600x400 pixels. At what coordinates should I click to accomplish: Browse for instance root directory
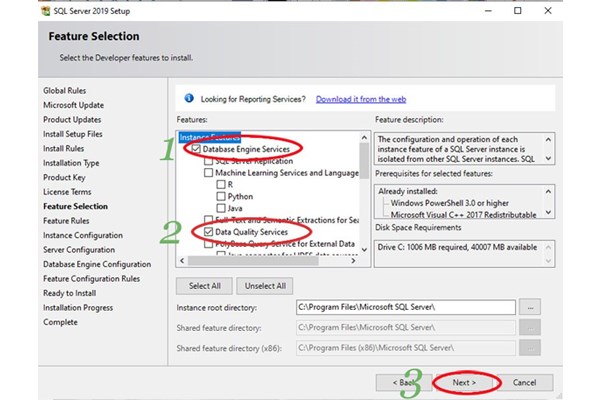[x=530, y=307]
